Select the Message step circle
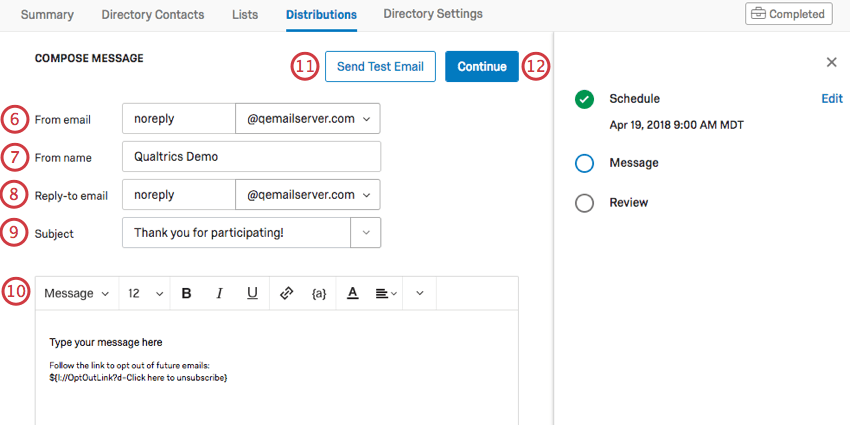Image resolution: width=850 pixels, height=425 pixels. (585, 163)
